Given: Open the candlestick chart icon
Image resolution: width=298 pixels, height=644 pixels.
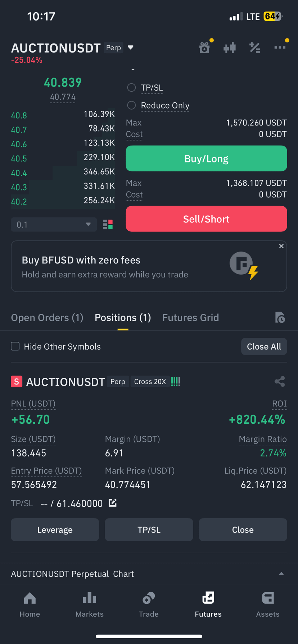Looking at the screenshot, I should [230, 47].
